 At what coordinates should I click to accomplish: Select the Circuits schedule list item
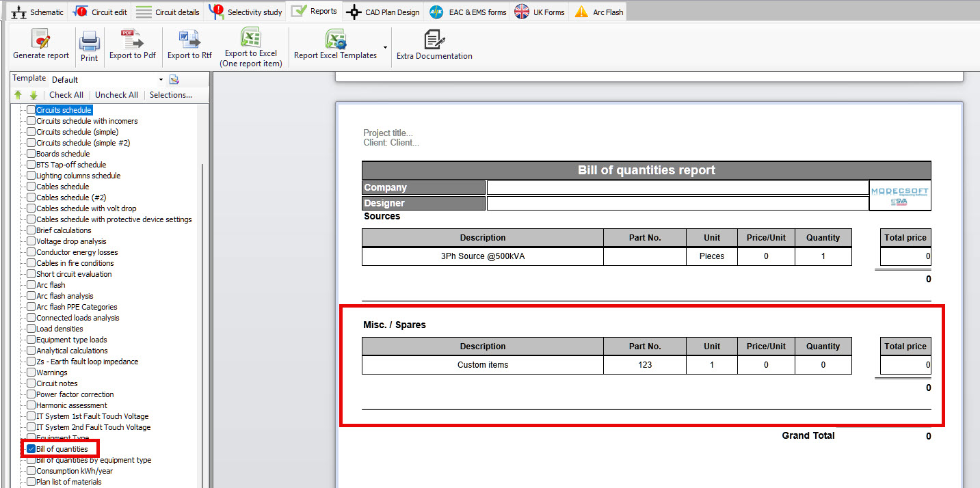(x=64, y=110)
